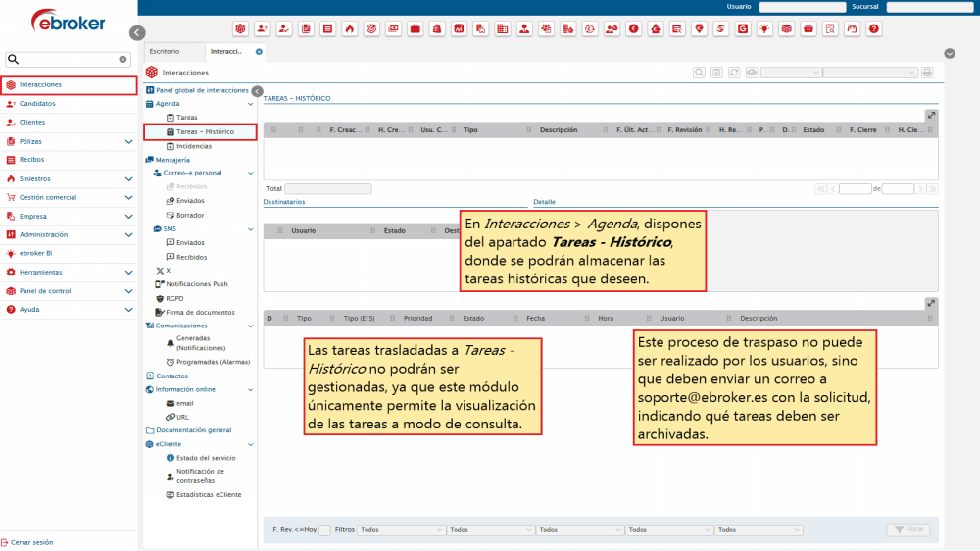This screenshot has width=980, height=551.
Task: Expand the Panel de control menu chevron
Action: pyautogui.click(x=128, y=291)
